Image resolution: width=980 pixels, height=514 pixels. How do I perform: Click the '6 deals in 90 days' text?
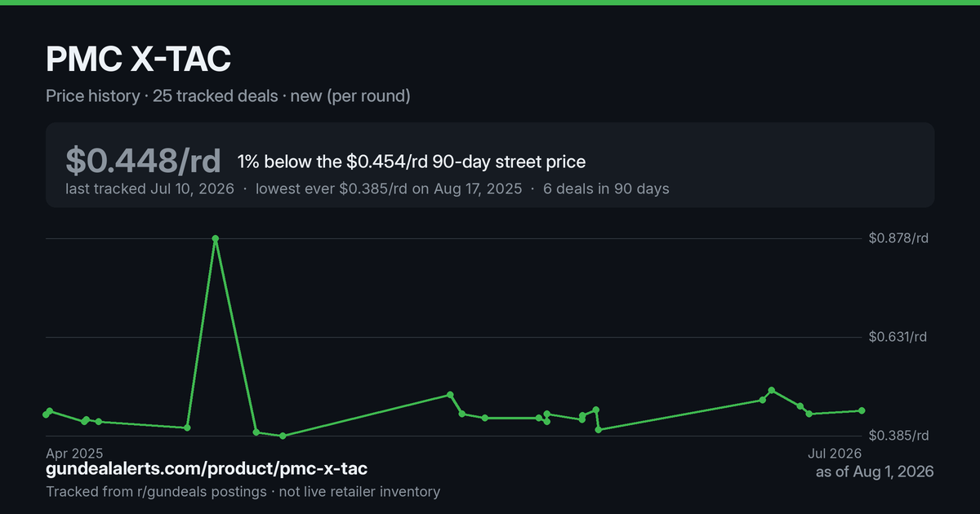click(606, 188)
